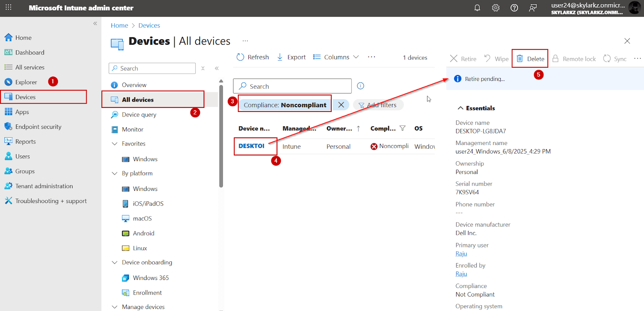Open the Primary user Raju link
Viewport: 644px width, 311px height.
461,254
